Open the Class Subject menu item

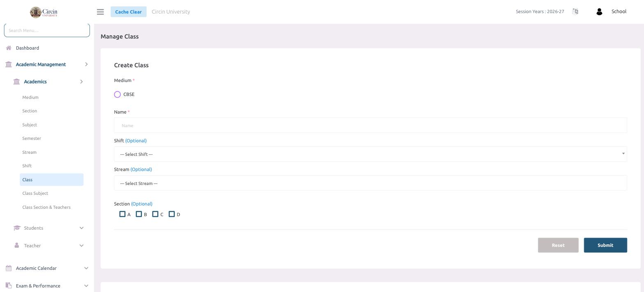pos(35,194)
